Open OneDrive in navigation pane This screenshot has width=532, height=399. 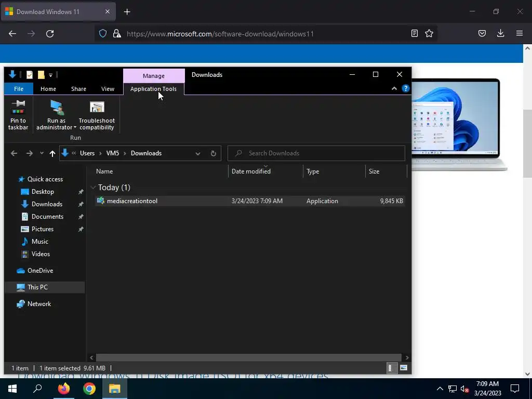(x=40, y=271)
